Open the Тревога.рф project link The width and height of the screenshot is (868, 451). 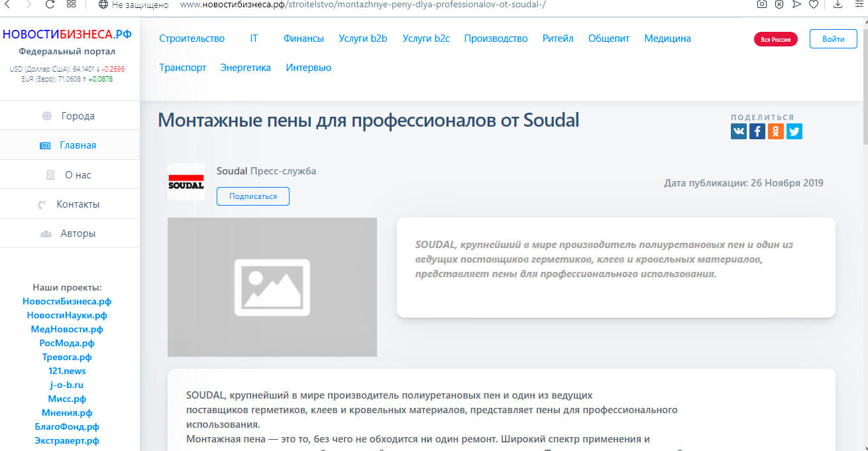(67, 357)
